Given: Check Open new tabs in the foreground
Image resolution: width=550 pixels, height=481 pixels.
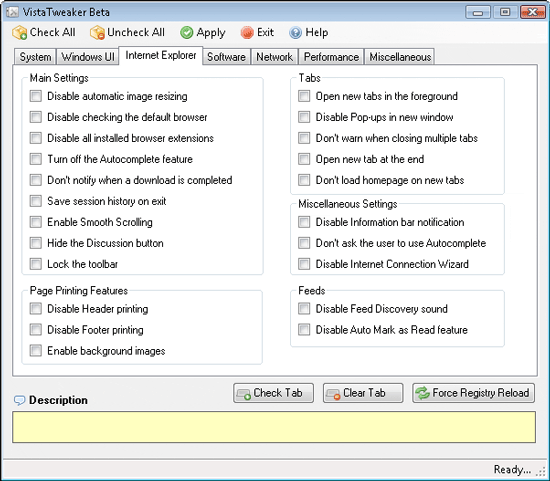Looking at the screenshot, I should pos(304,96).
